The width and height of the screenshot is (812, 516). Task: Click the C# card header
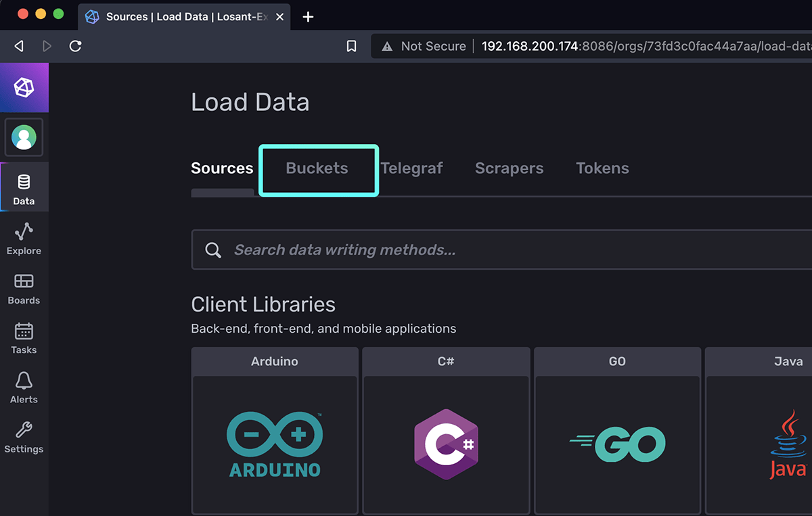pos(446,361)
